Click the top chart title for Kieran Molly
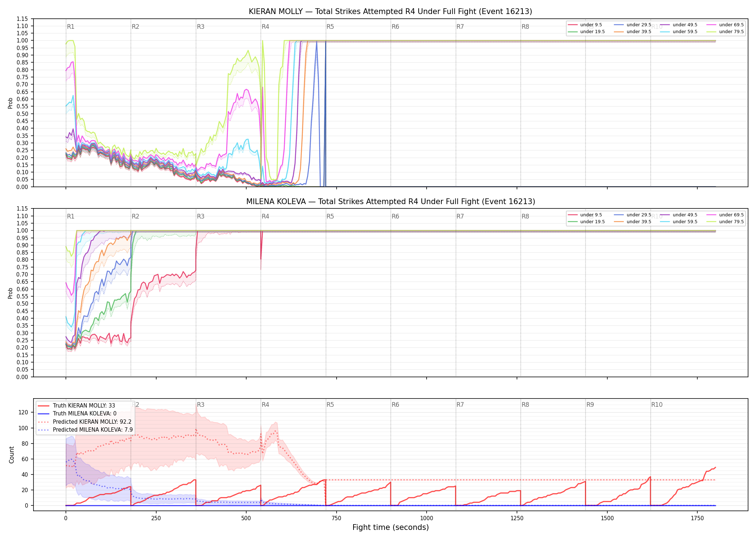Image resolution: width=756 pixels, height=540 pixels. (390, 12)
